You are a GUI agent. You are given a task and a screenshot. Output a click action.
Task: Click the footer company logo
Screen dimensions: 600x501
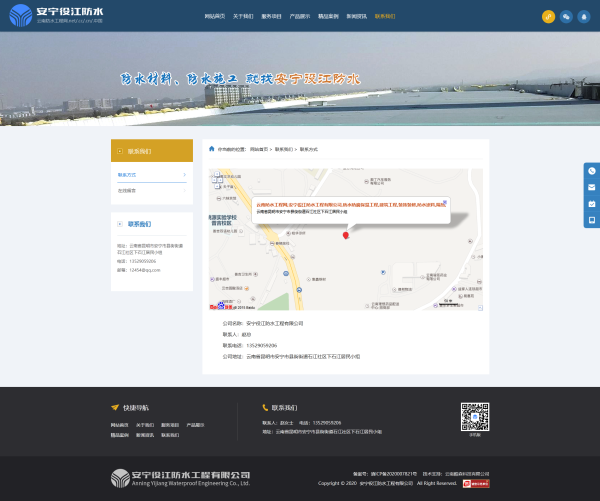click(180, 478)
